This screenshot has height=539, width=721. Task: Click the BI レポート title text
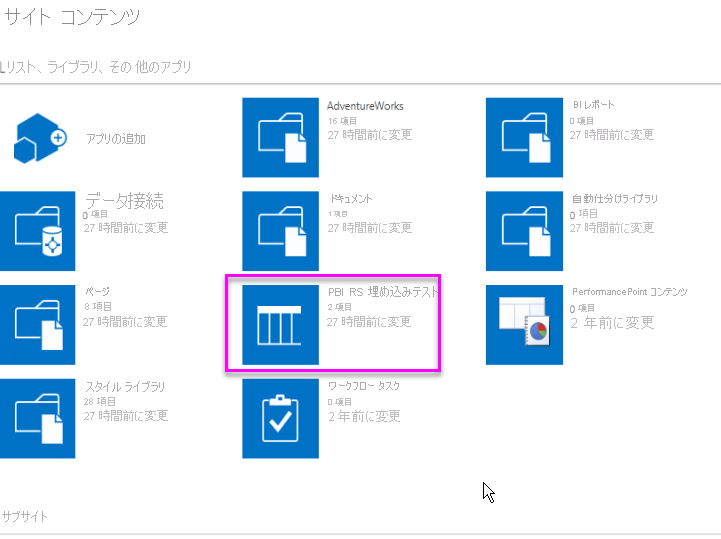point(593,105)
